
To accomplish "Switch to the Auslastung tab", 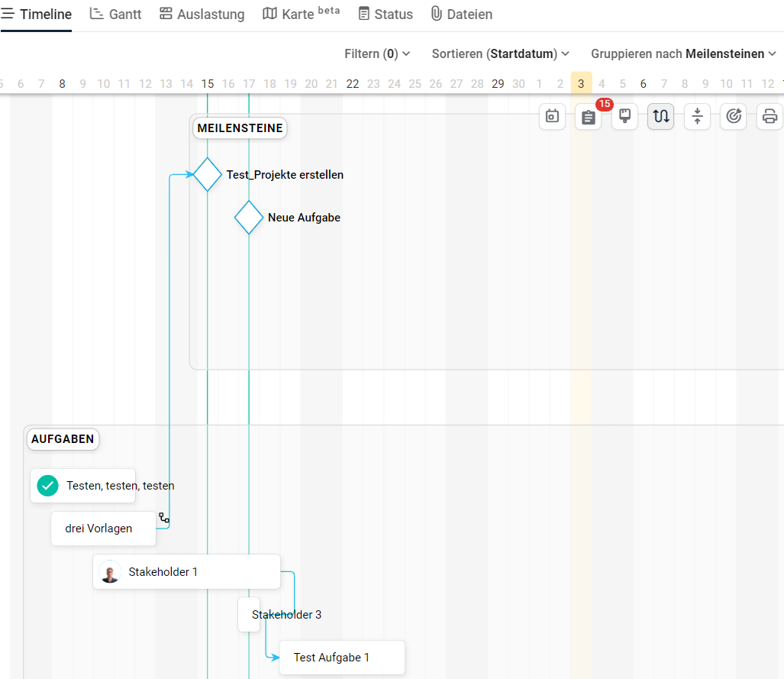I will point(202,14).
